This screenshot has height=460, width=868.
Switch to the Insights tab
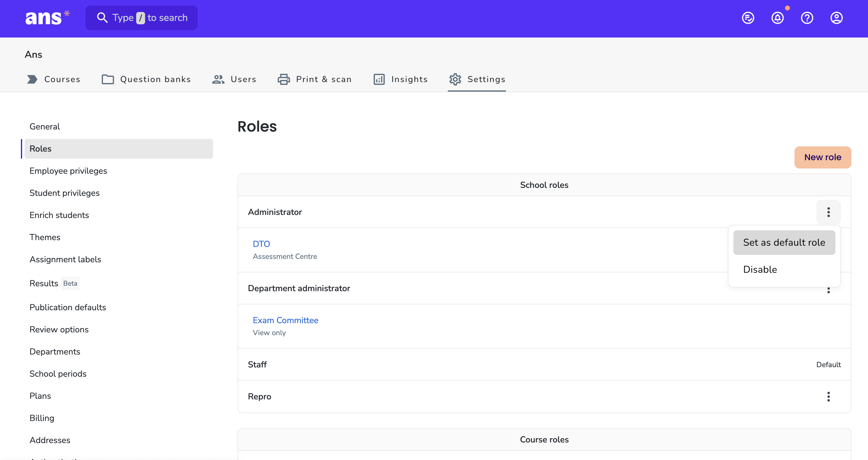pos(400,79)
